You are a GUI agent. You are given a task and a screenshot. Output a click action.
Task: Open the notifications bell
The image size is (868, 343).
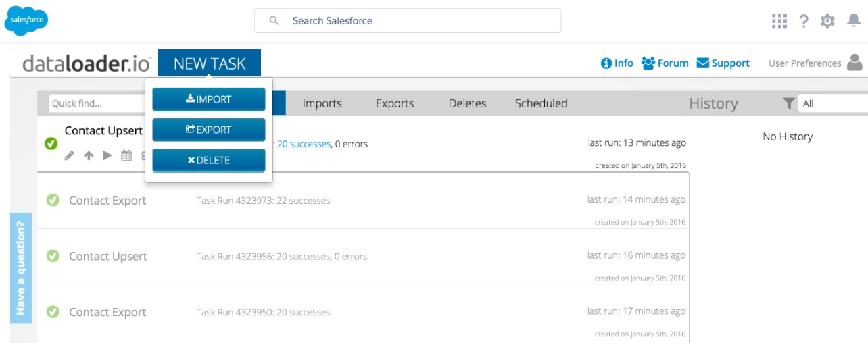click(x=853, y=21)
